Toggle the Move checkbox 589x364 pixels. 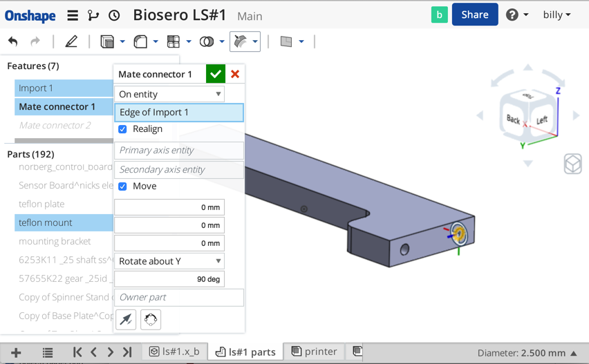122,186
